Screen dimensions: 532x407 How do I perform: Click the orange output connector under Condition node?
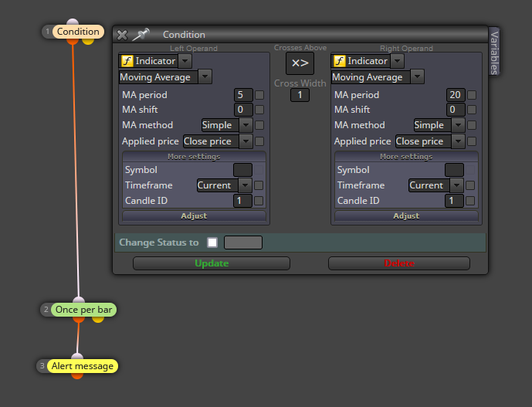tap(73, 42)
